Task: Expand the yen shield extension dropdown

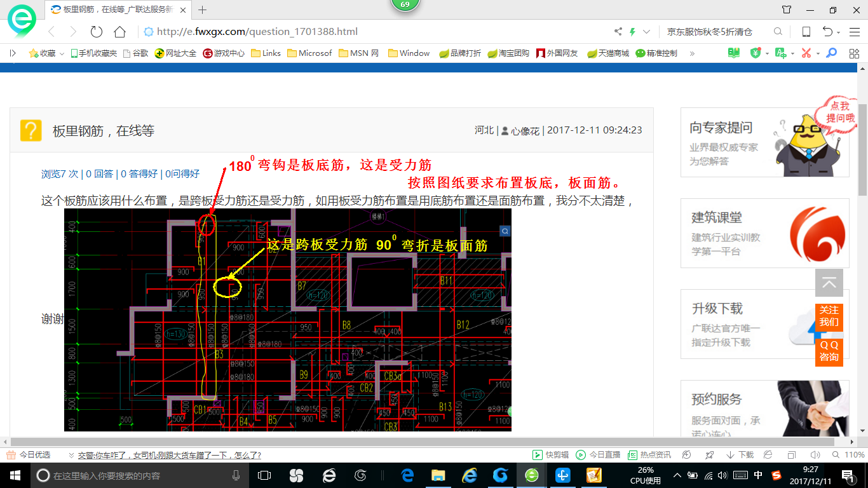Action: [x=767, y=54]
